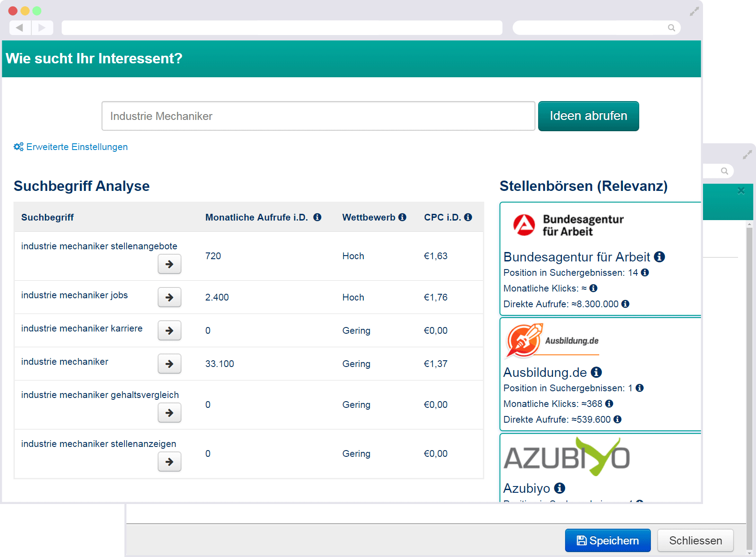Click the 'industrie mechaniker karriere' keyword text

(x=82, y=328)
